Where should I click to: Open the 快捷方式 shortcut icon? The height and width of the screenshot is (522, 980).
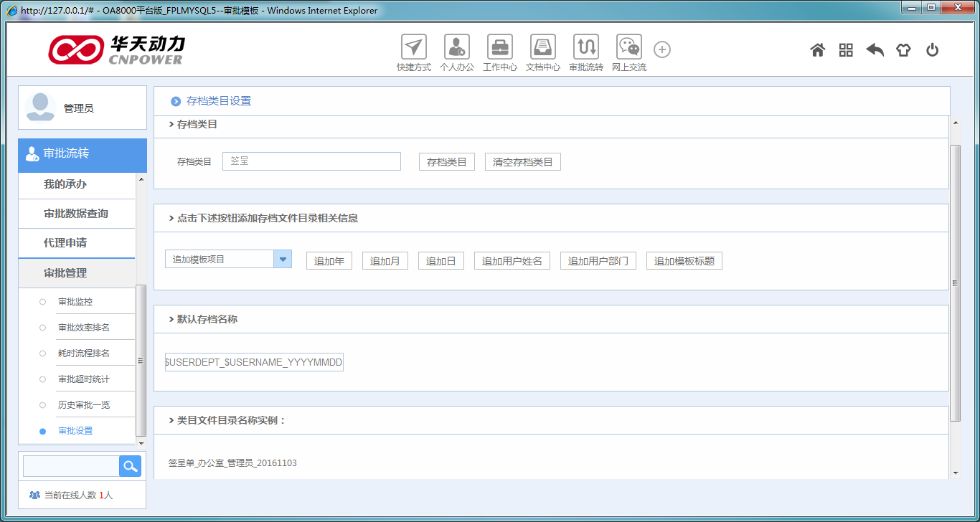coord(413,48)
